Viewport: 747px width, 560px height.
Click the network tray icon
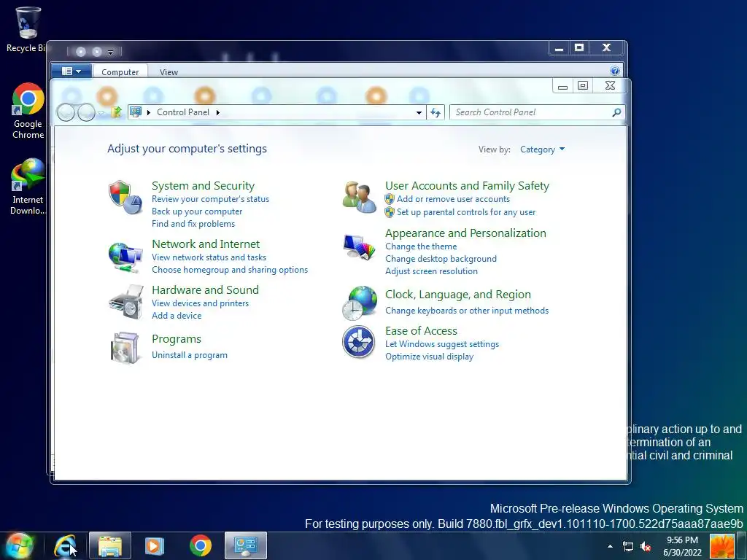tap(628, 547)
